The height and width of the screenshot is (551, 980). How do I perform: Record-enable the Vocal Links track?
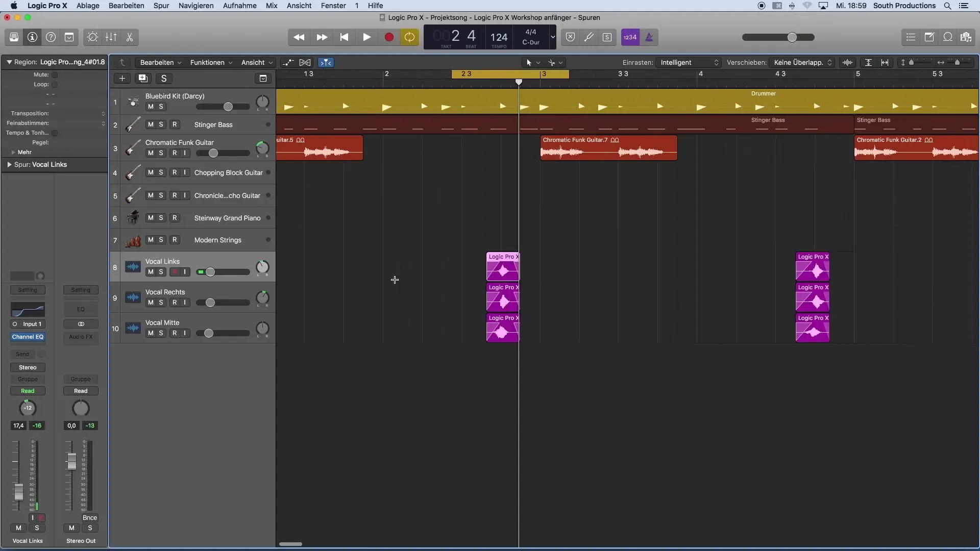tap(175, 272)
